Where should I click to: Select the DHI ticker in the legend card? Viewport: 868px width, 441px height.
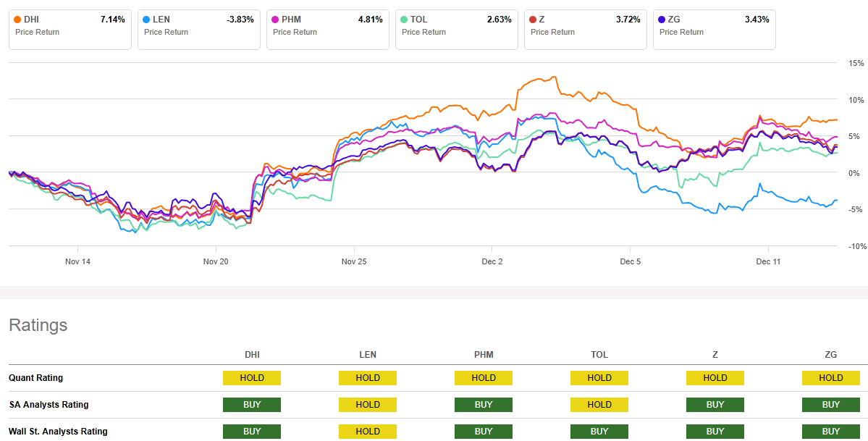tap(32, 20)
